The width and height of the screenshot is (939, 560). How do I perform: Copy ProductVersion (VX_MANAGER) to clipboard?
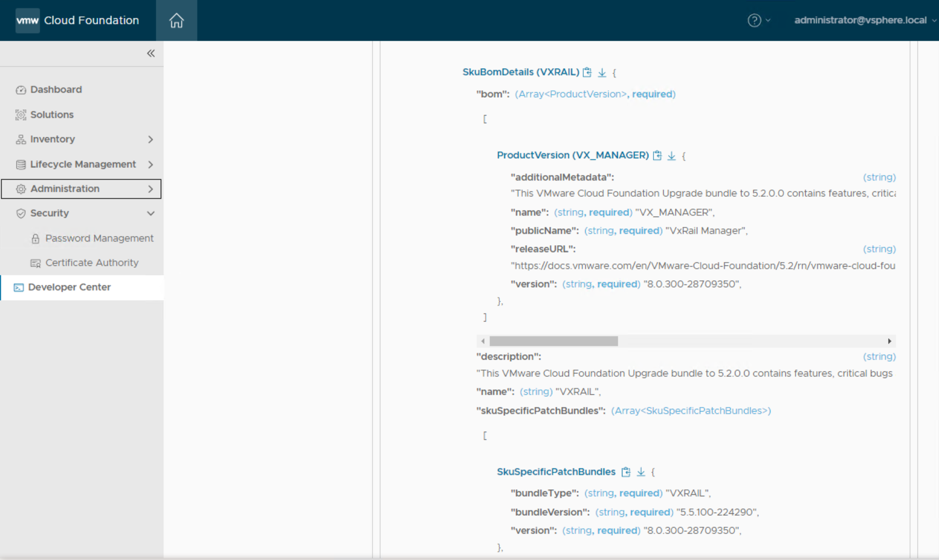(x=658, y=156)
